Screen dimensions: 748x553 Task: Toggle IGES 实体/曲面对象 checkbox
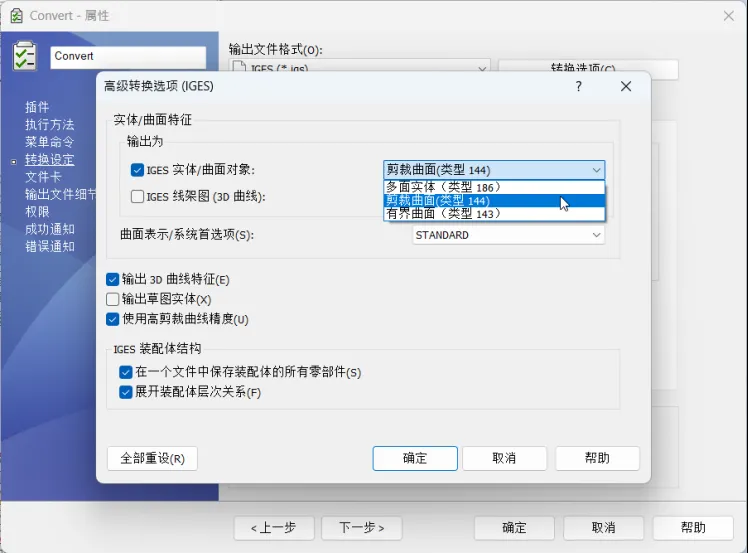pyautogui.click(x=138, y=170)
